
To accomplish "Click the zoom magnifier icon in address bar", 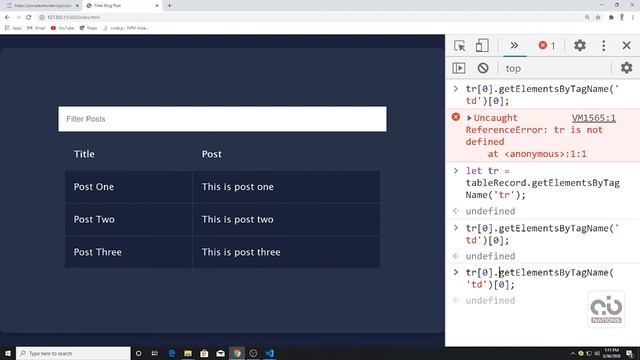I will (587, 17).
